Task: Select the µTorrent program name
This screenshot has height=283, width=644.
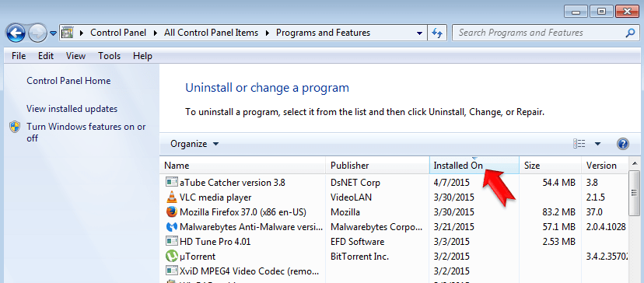Action: point(198,257)
